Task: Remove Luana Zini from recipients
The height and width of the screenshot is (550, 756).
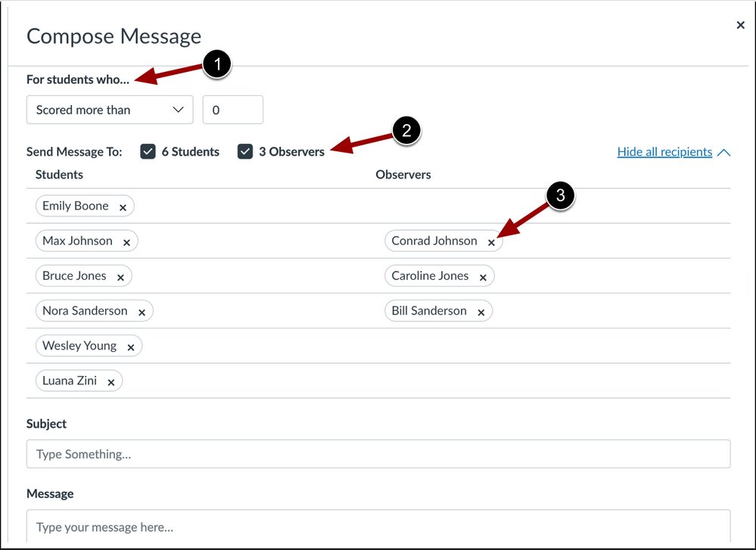Action: (x=111, y=382)
